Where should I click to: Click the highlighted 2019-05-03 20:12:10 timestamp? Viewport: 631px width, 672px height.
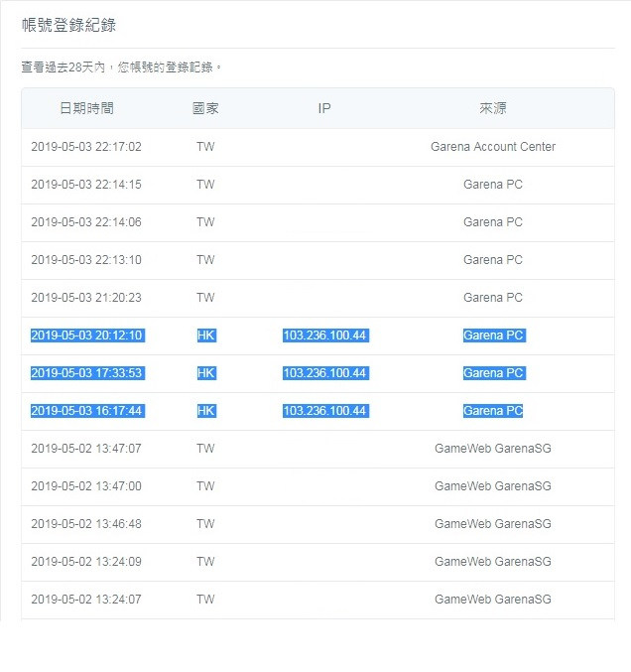pyautogui.click(x=86, y=336)
